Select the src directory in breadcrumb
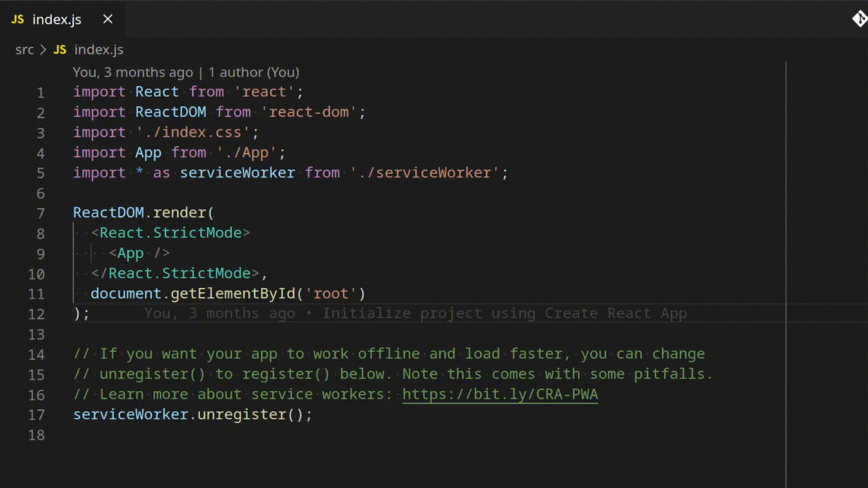Screen dimensions: 868x488 (24, 49)
